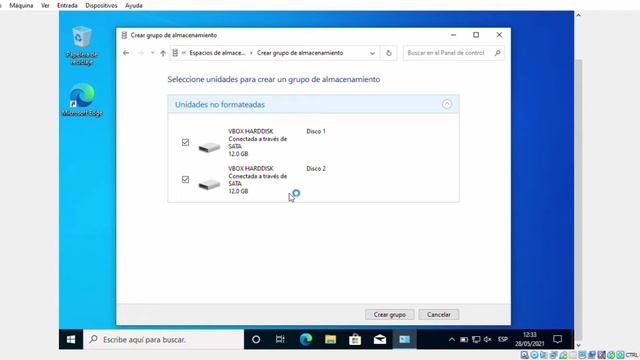The image size is (640, 360).
Task: Open the Entrada menu
Action: (x=67, y=5)
